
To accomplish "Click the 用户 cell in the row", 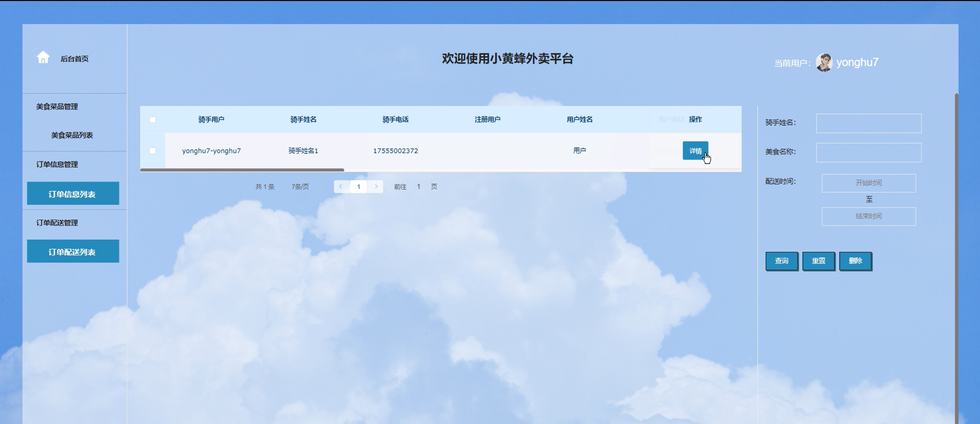I will tap(580, 151).
